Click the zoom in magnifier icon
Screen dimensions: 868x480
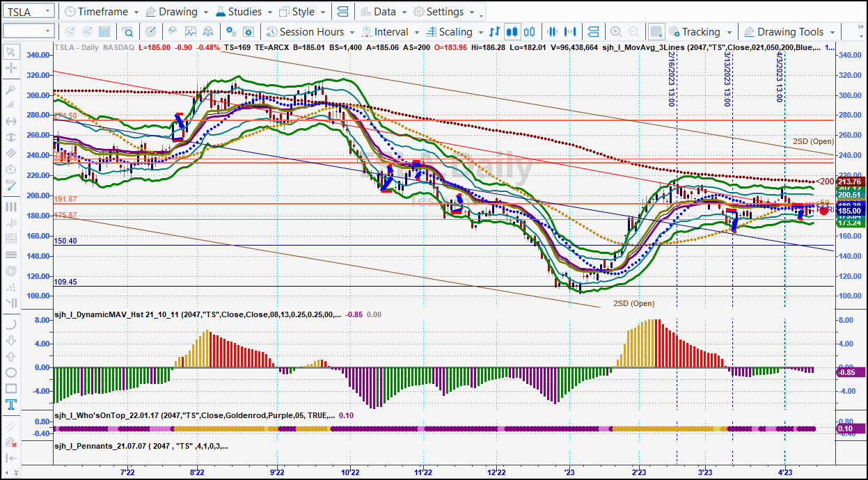coord(616,31)
